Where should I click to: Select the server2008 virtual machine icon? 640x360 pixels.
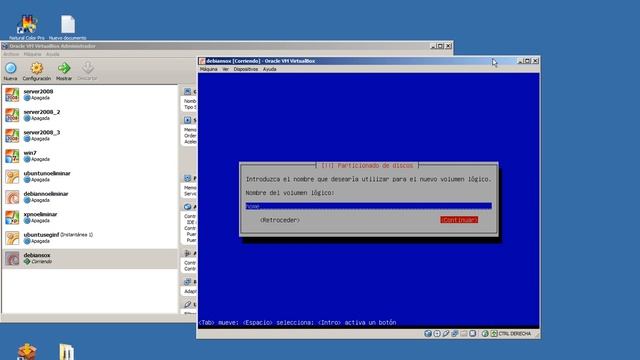coord(12,94)
